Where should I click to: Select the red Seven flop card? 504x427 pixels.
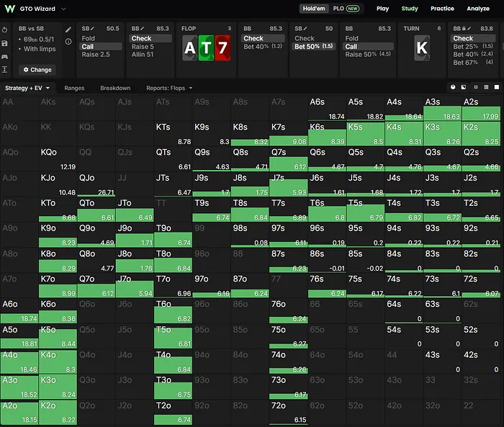click(222, 48)
